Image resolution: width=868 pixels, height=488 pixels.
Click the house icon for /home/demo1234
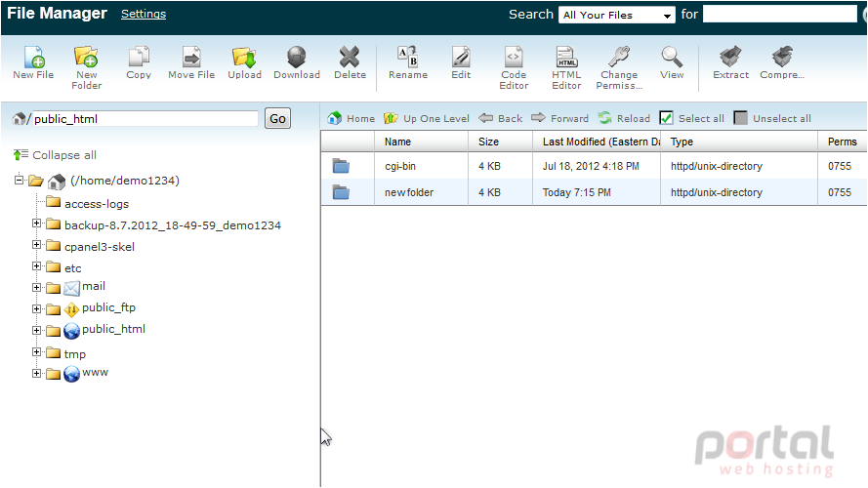57,181
